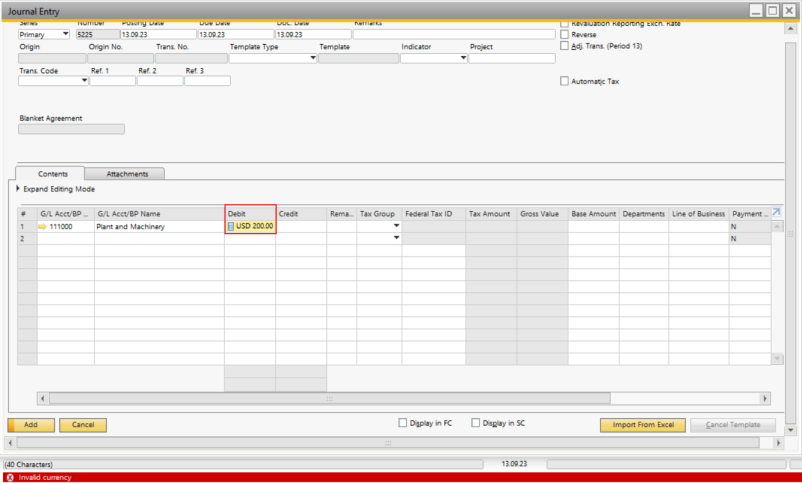This screenshot has width=802, height=483.
Task: Open the Indicator dropdown
Action: [x=463, y=58]
